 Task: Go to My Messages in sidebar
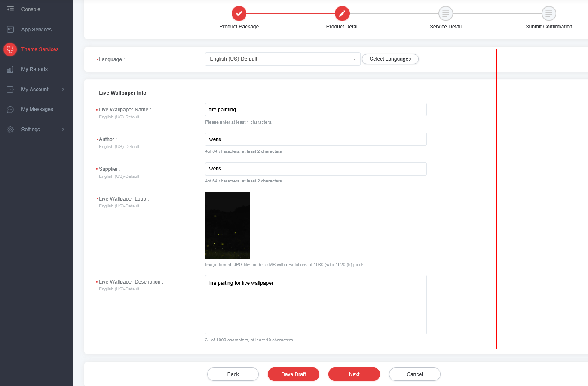coord(37,109)
